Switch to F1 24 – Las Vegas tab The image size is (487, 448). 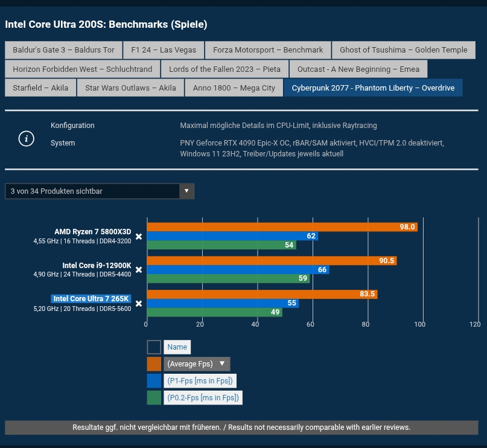pos(164,50)
